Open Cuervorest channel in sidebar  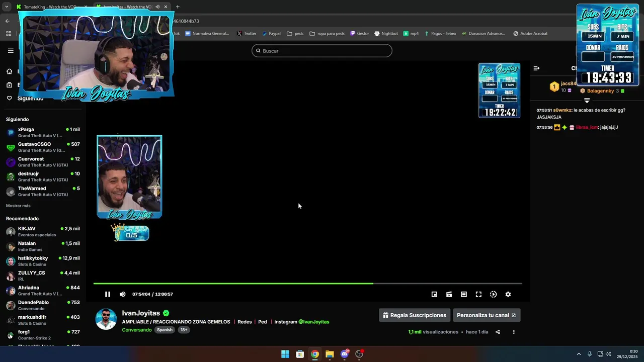pos(43,161)
